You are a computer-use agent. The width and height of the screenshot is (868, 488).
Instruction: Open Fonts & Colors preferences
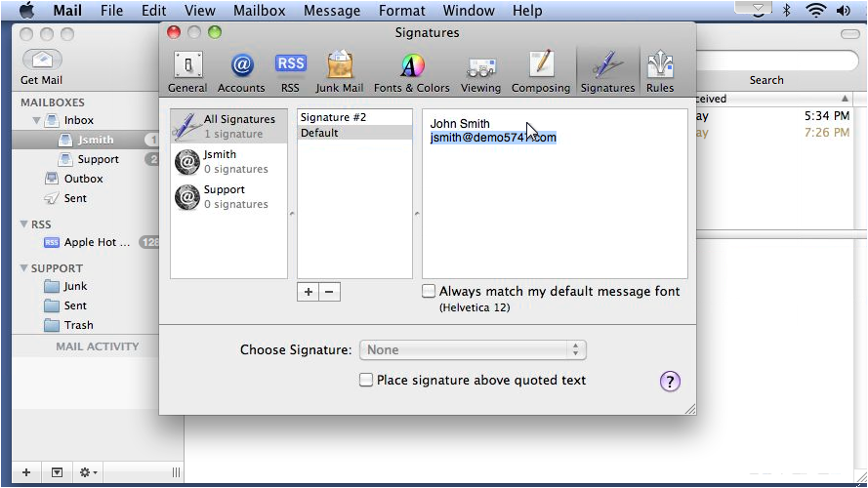click(412, 72)
